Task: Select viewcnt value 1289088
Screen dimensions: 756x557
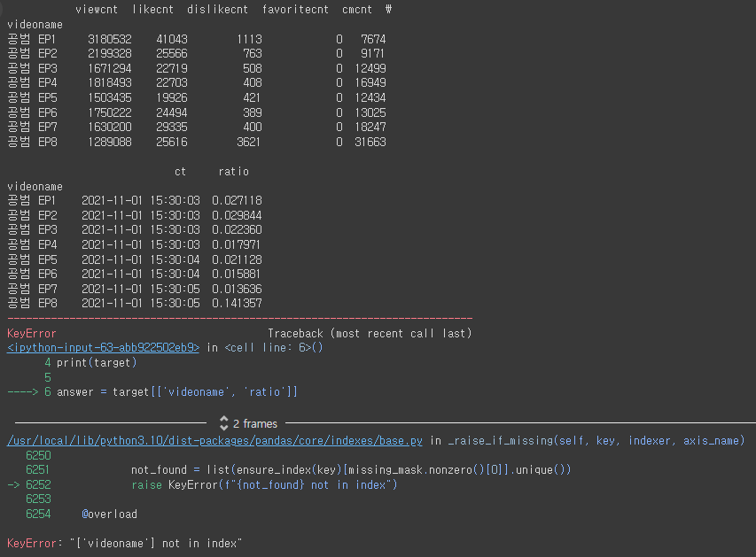Action: coord(109,143)
